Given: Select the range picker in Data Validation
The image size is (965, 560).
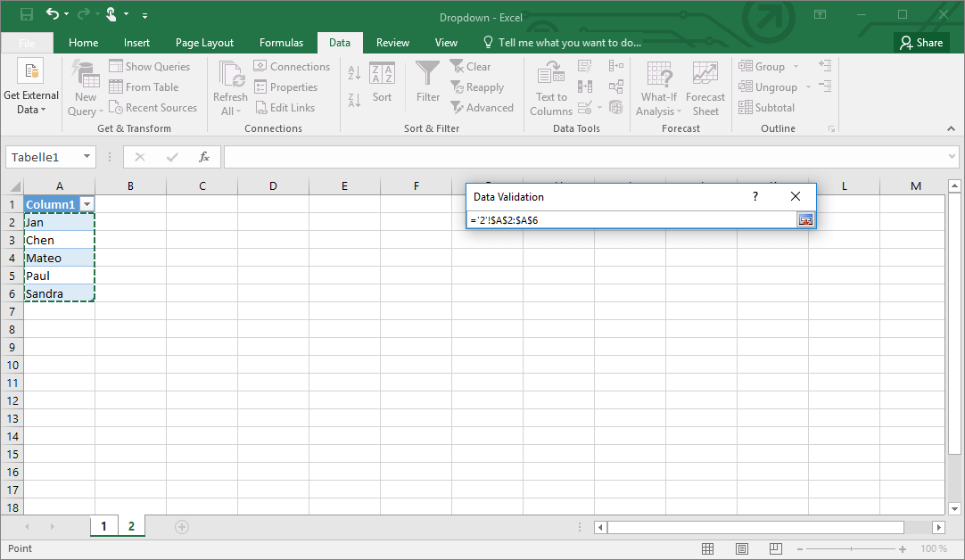Looking at the screenshot, I should coord(805,219).
